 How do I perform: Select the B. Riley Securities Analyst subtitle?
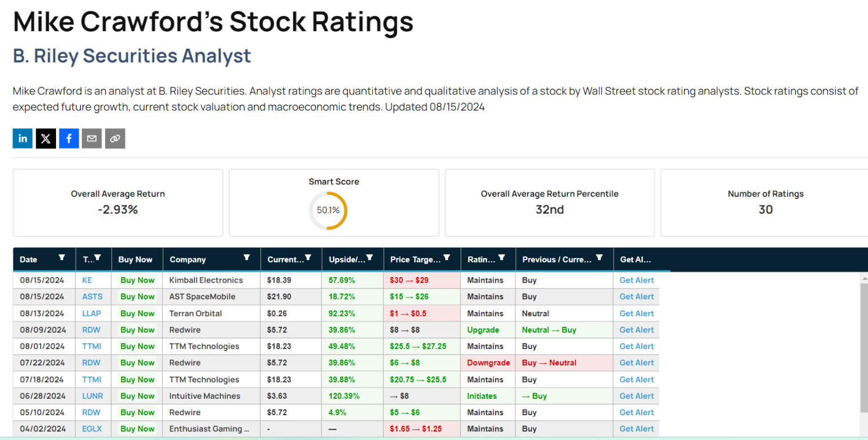click(x=132, y=56)
